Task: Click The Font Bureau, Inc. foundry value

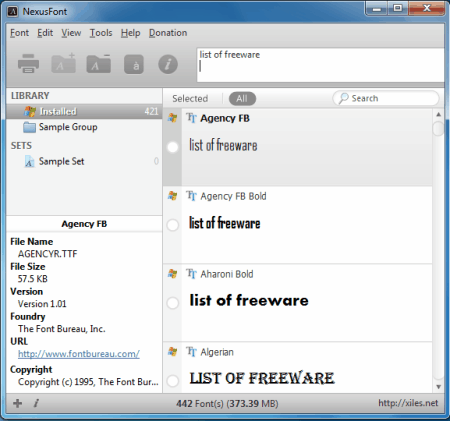Action: pyautogui.click(x=62, y=329)
